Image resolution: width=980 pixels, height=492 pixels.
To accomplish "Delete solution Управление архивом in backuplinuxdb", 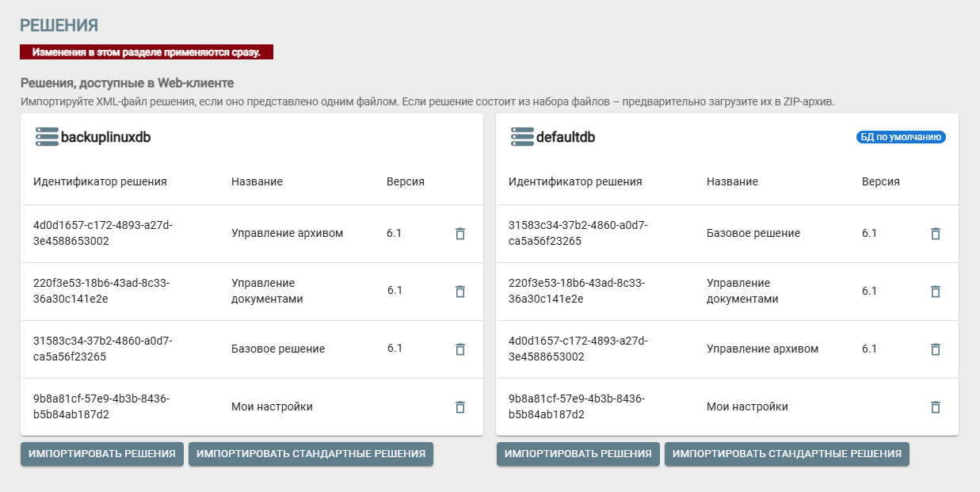I will [x=460, y=234].
